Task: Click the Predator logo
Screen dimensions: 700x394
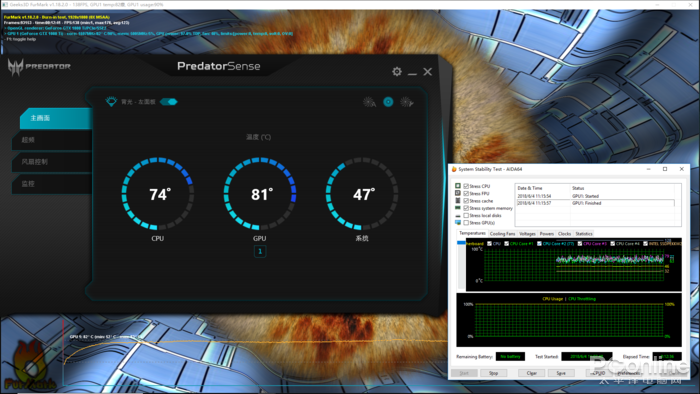Action: point(39,67)
